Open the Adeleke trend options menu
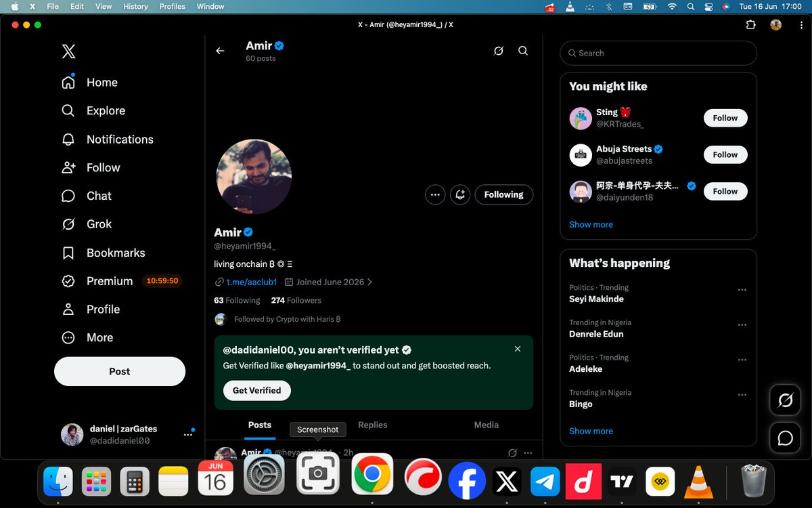 pos(742,360)
